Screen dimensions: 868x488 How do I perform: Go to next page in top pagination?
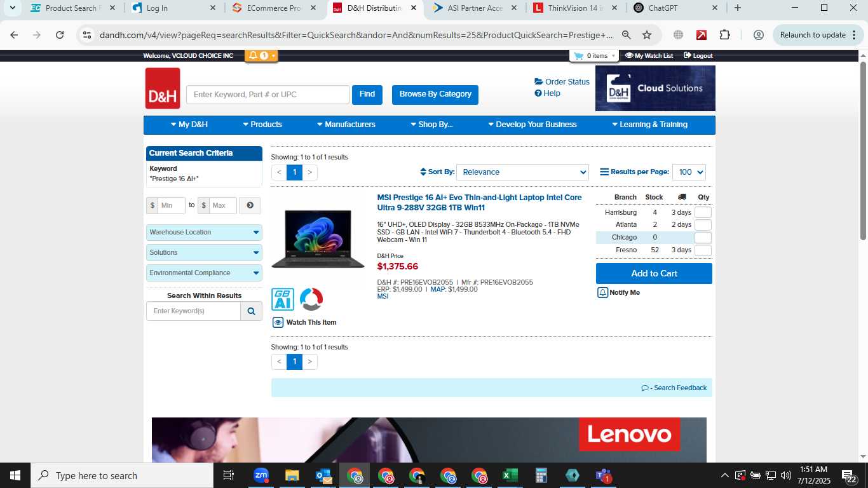(309, 172)
